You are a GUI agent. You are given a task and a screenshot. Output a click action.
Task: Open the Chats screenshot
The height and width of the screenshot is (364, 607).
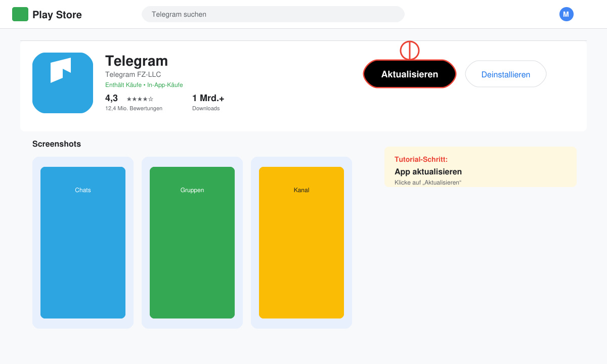tap(83, 243)
